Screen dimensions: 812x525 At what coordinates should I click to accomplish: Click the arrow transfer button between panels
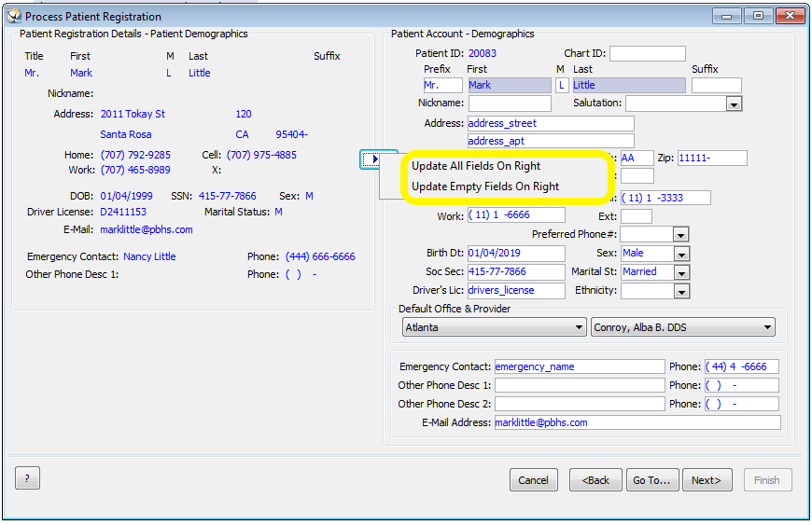point(371,159)
